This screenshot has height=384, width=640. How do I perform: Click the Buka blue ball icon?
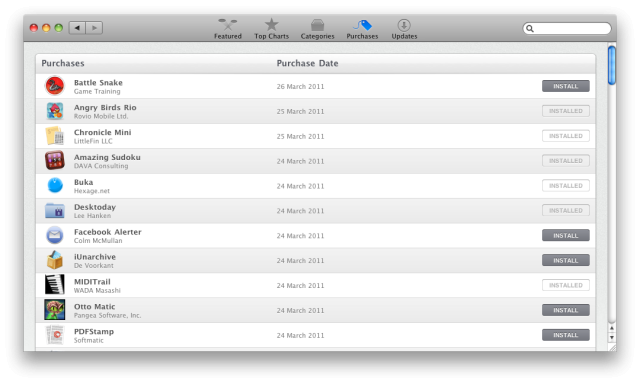click(55, 185)
